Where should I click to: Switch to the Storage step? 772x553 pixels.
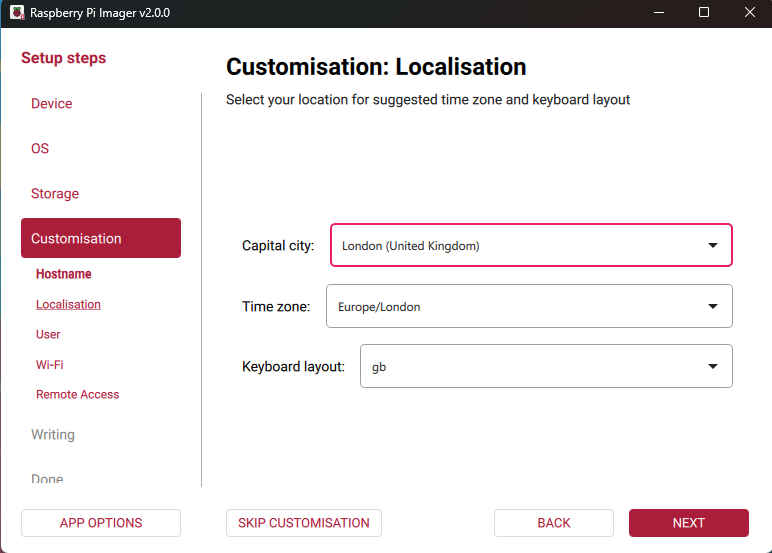55,194
